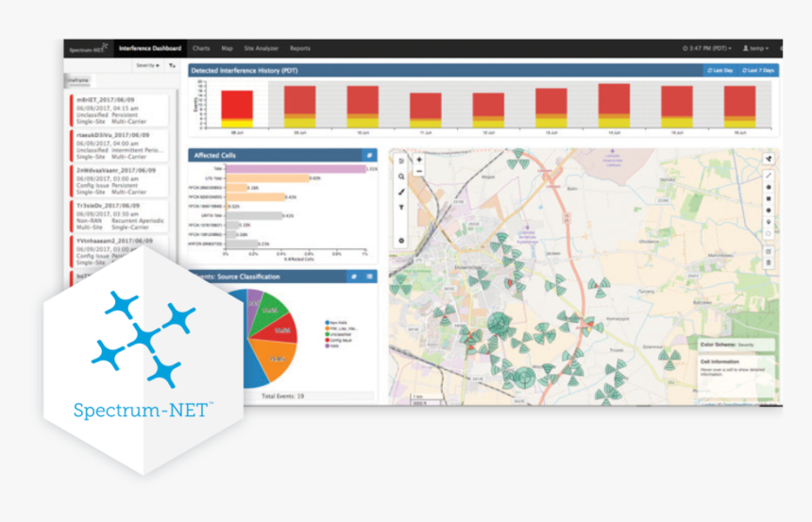This screenshot has height=522, width=812.
Task: Switch to the Charts tab
Action: (201, 48)
